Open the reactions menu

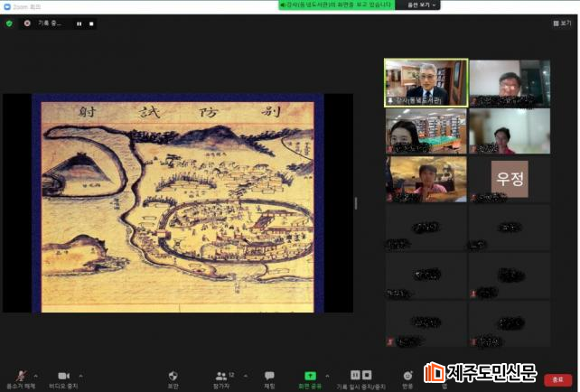click(x=407, y=376)
